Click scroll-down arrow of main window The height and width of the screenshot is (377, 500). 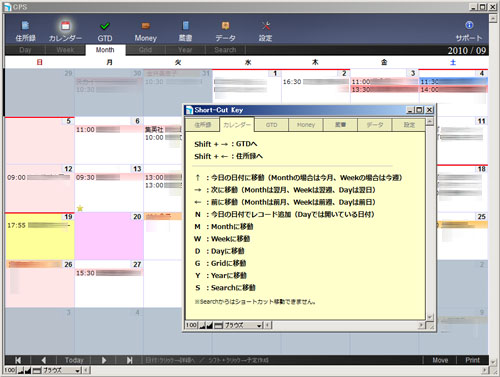pos(493,362)
